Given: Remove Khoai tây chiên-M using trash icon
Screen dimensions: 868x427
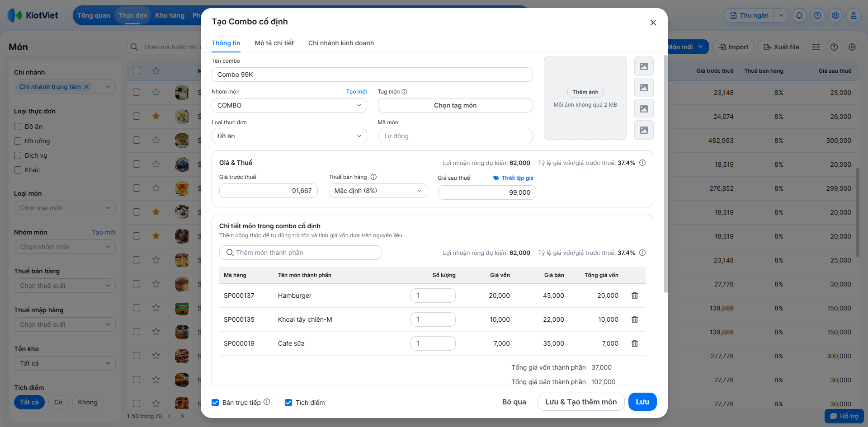Looking at the screenshot, I should tap(634, 319).
